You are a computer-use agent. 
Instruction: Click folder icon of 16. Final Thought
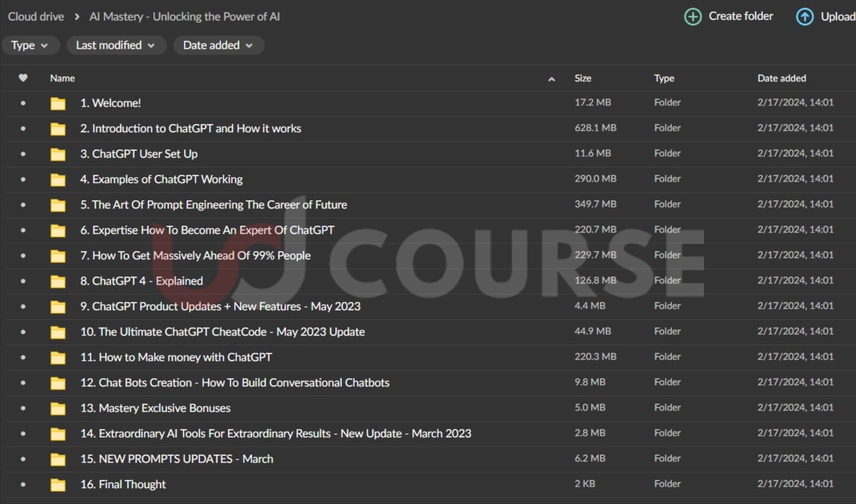click(58, 484)
